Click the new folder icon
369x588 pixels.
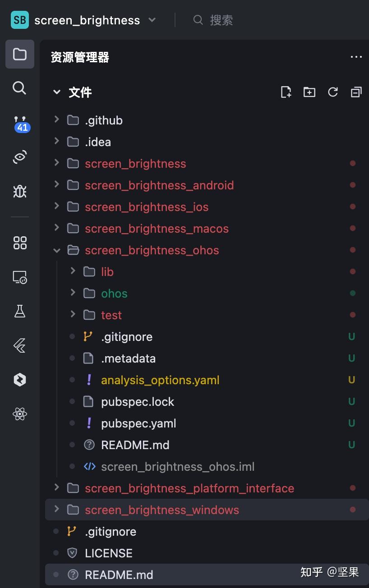click(309, 92)
